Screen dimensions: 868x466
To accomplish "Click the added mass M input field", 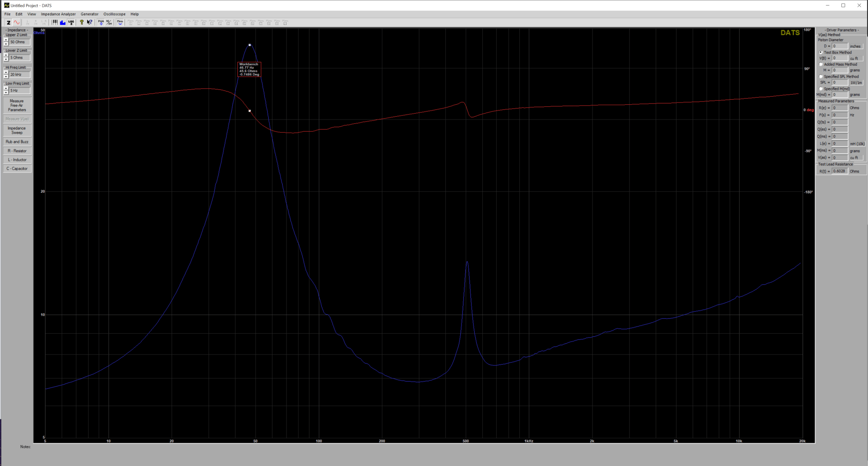I will [x=840, y=70].
